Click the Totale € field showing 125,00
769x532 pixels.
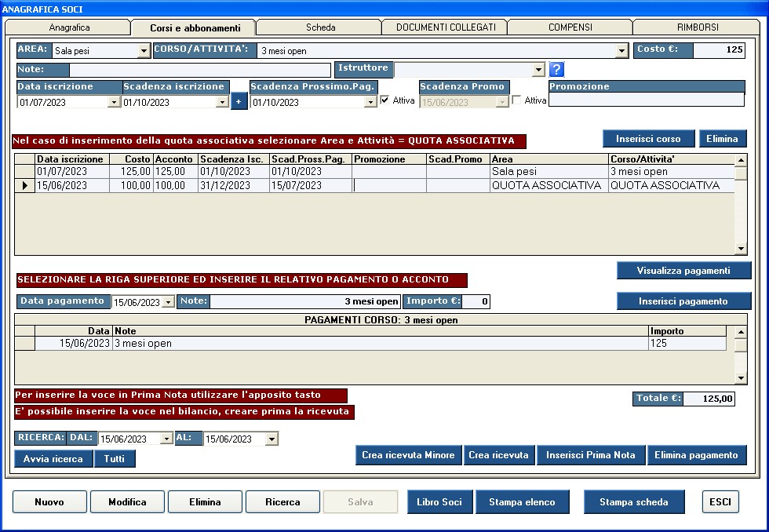[709, 399]
